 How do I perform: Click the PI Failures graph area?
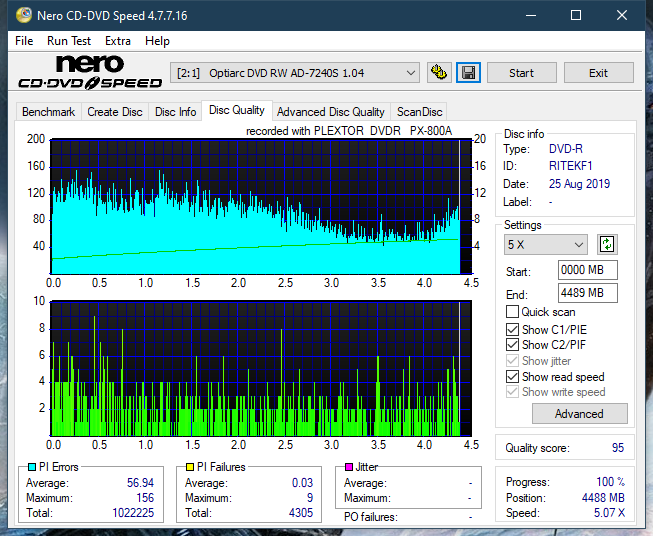[261, 369]
